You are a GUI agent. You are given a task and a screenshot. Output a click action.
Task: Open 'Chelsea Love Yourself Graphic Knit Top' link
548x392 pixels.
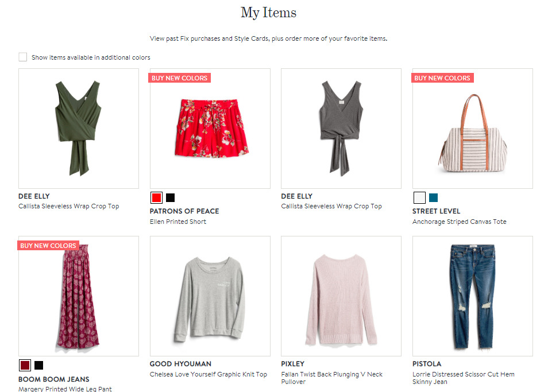pos(209,374)
